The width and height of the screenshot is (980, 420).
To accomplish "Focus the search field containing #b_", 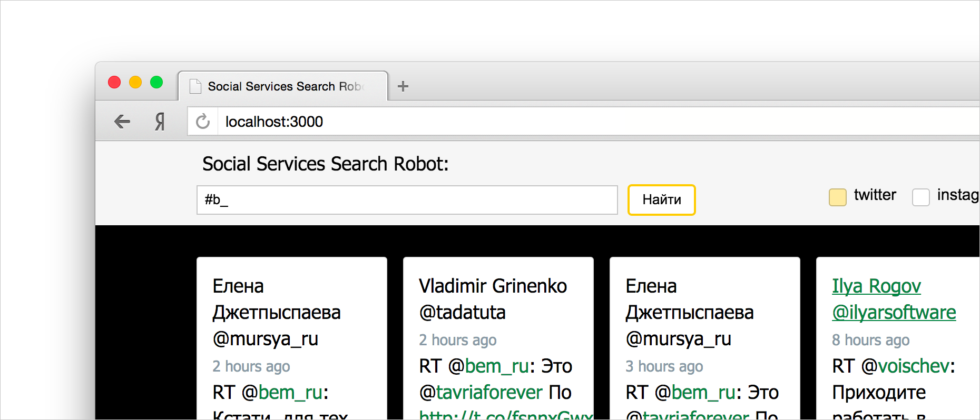I will pyautogui.click(x=407, y=200).
